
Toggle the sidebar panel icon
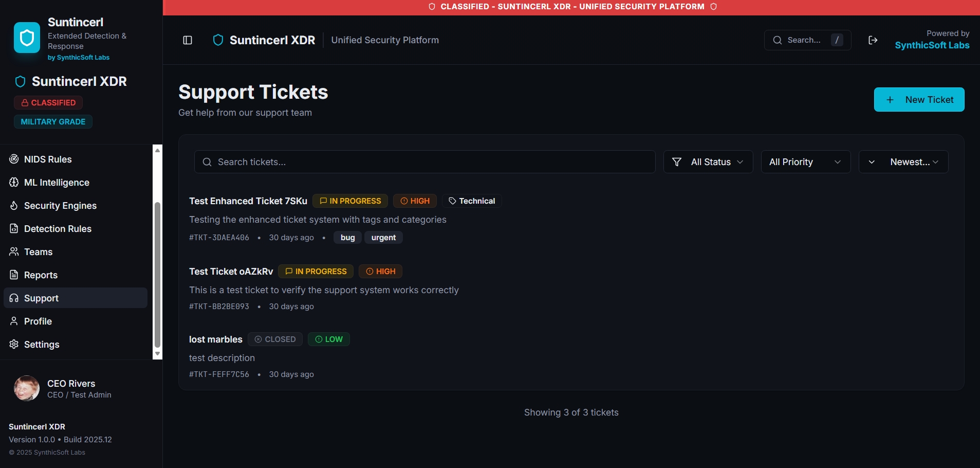coord(188,40)
